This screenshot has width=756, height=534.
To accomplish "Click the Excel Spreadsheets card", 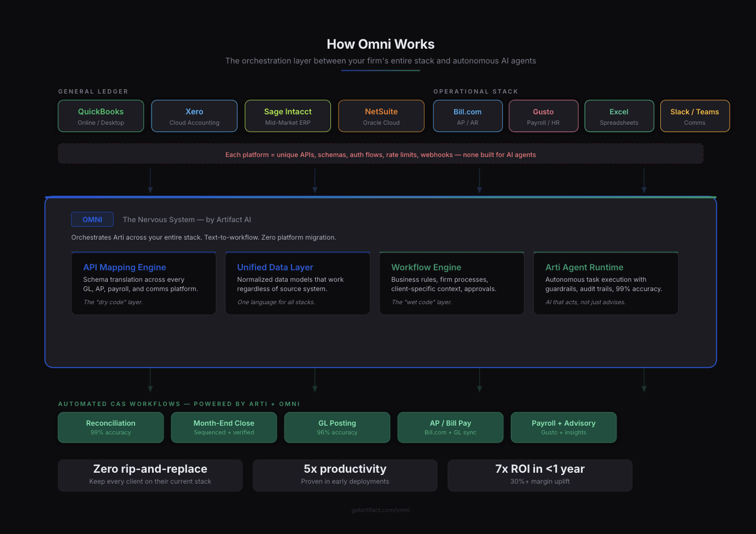I will tap(619, 116).
